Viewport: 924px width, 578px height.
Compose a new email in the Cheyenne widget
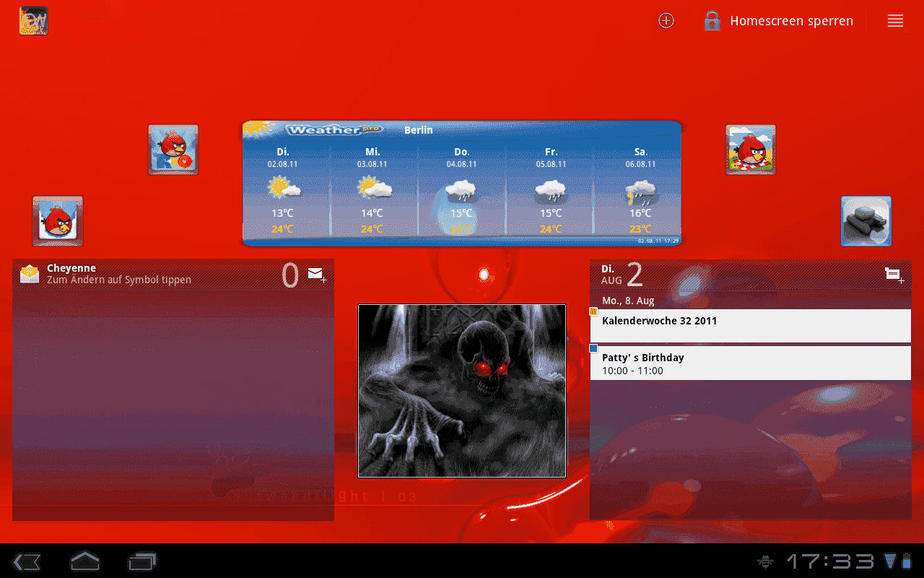[x=317, y=274]
